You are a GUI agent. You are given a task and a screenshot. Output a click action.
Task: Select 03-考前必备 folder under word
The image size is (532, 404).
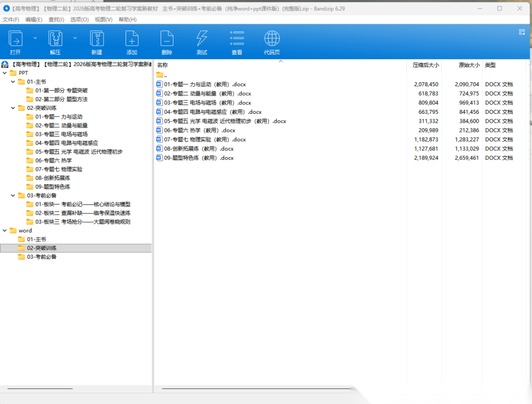pyautogui.click(x=41, y=257)
